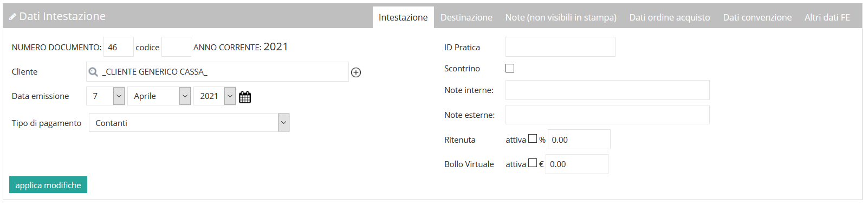Click the magnifier icon in Cliente field
868x206 pixels.
pos(93,72)
